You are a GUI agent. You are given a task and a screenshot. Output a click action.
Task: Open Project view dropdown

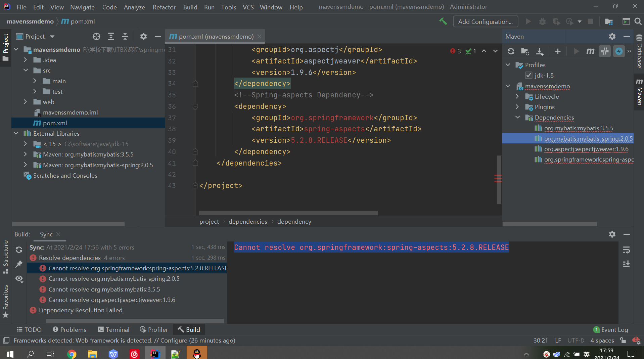pyautogui.click(x=52, y=36)
